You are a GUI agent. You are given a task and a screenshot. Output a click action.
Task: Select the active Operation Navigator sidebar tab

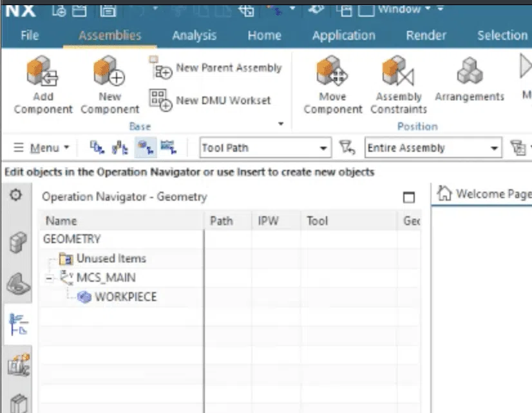pos(18,324)
